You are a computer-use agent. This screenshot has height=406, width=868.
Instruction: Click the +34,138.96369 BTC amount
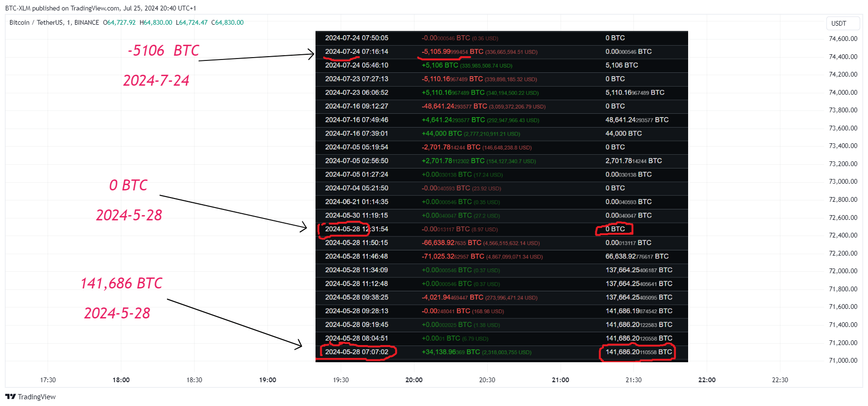pyautogui.click(x=451, y=352)
